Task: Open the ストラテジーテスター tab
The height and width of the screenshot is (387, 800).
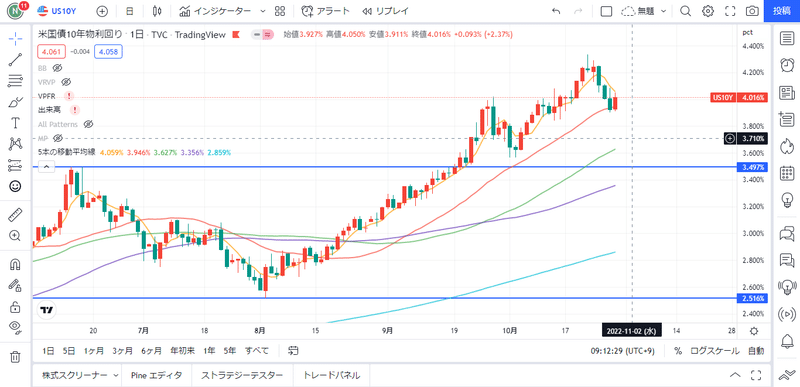Action: (242, 376)
